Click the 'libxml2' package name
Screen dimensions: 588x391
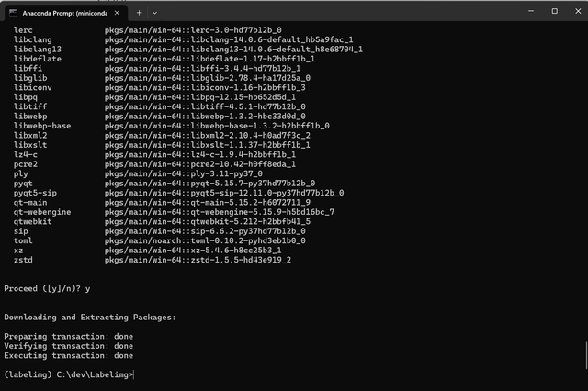point(30,135)
